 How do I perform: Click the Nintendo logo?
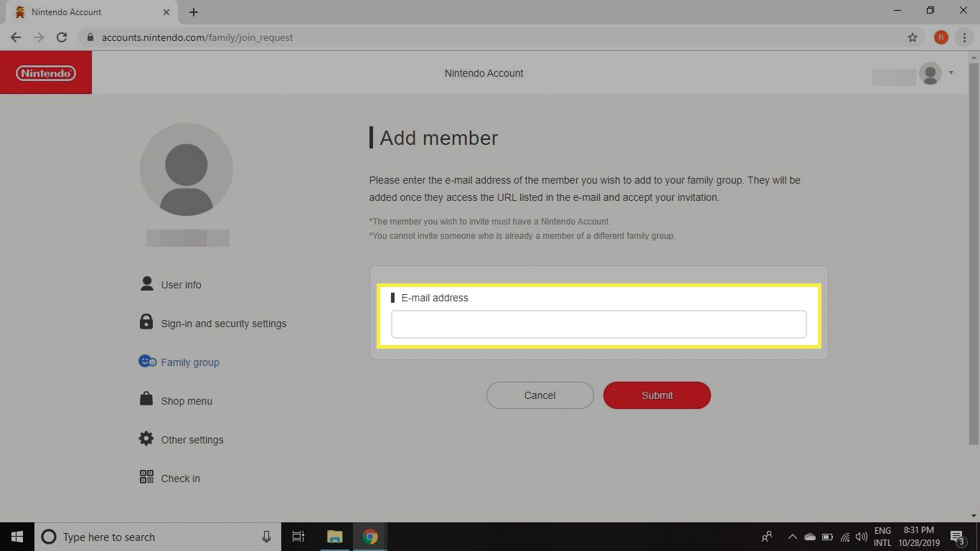coord(46,73)
